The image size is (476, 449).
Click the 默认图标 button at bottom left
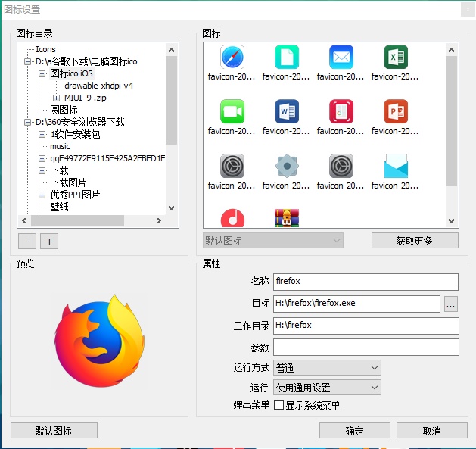coord(54,431)
